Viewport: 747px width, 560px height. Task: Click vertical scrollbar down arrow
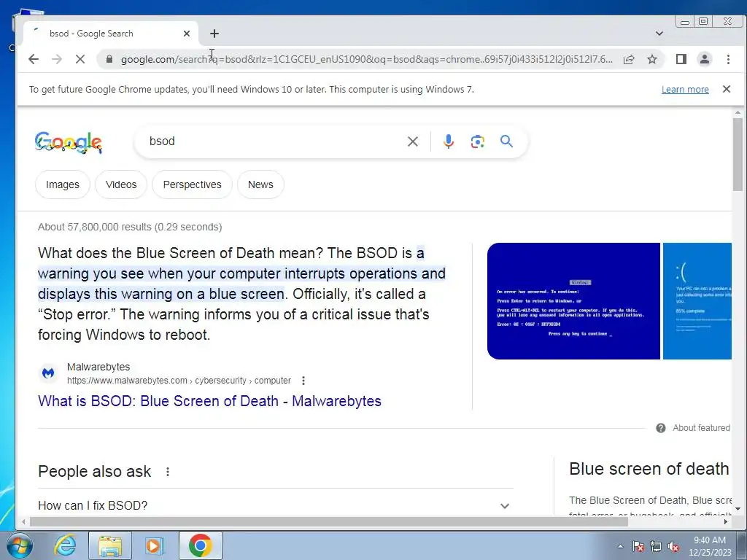pyautogui.click(x=738, y=509)
